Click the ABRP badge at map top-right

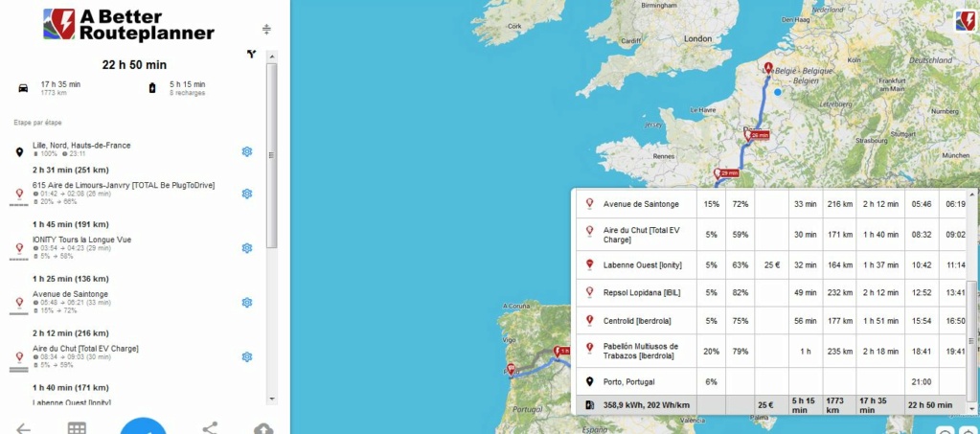[967, 21]
